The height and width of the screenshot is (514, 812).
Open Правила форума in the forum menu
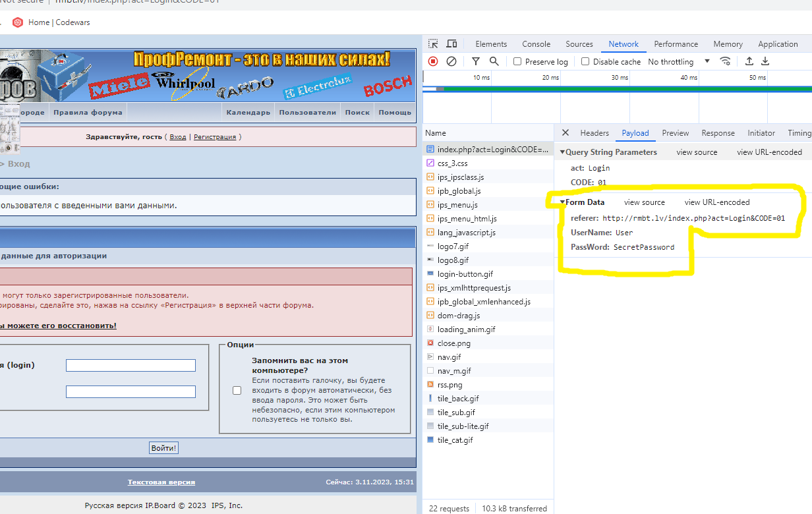pyautogui.click(x=88, y=112)
